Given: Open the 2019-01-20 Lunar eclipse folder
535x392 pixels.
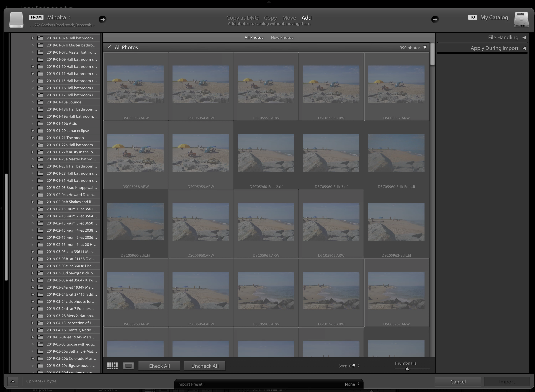Looking at the screenshot, I should [68, 130].
